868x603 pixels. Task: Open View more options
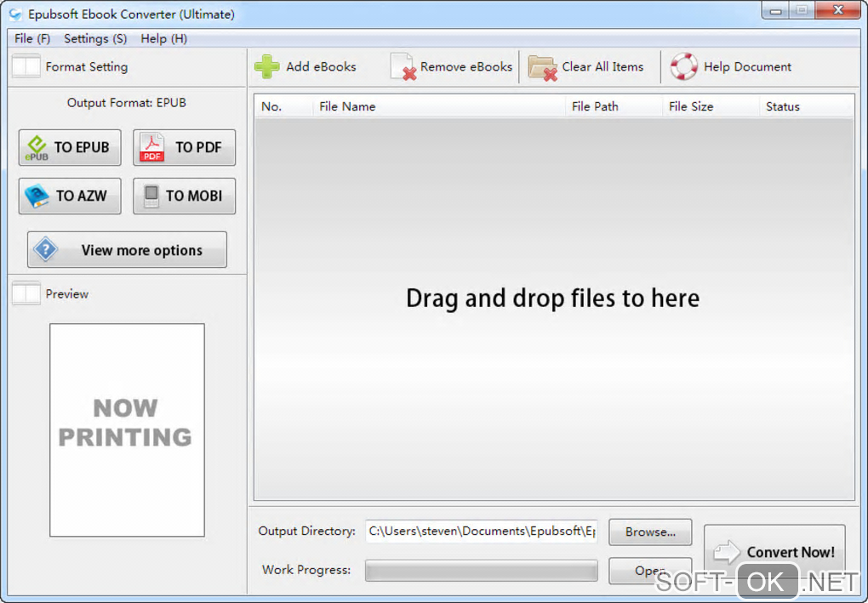pyautogui.click(x=128, y=249)
